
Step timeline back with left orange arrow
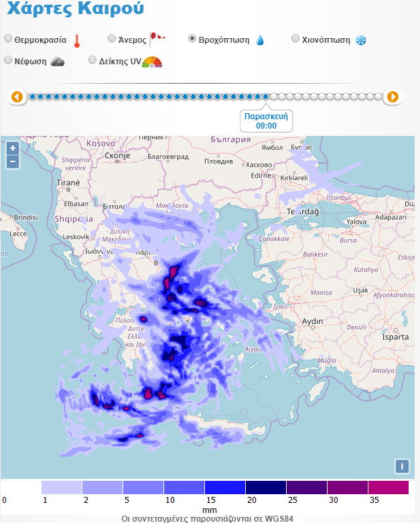tap(17, 97)
